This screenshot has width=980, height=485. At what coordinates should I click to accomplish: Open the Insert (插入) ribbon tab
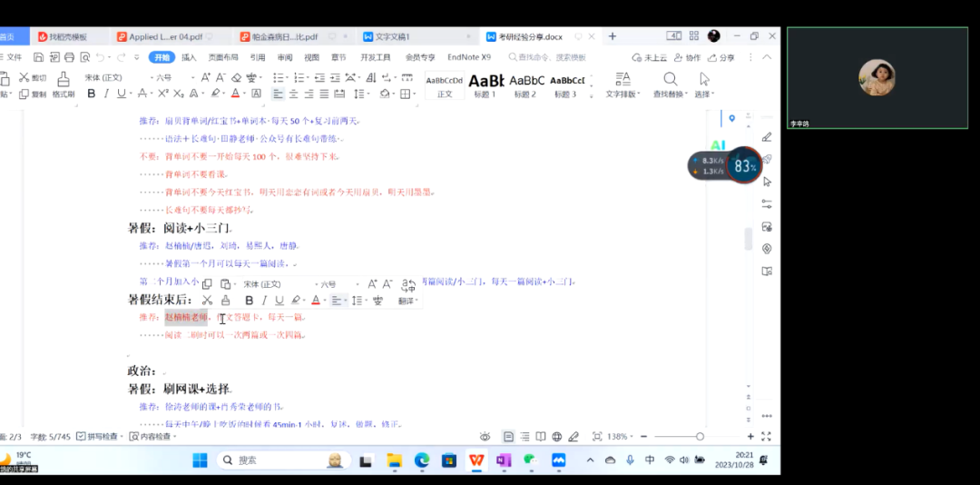(x=189, y=57)
